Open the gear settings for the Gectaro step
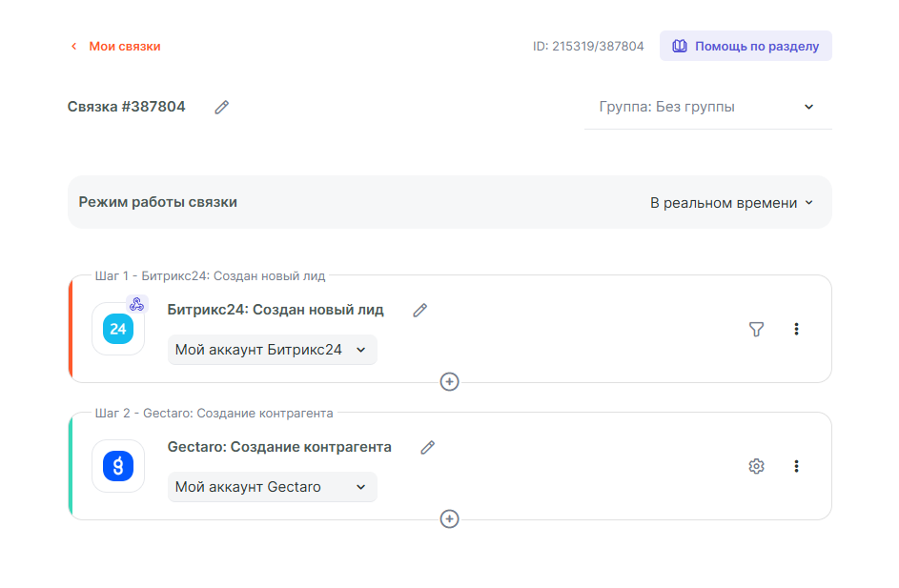This screenshot has width=899, height=588. pos(756,466)
